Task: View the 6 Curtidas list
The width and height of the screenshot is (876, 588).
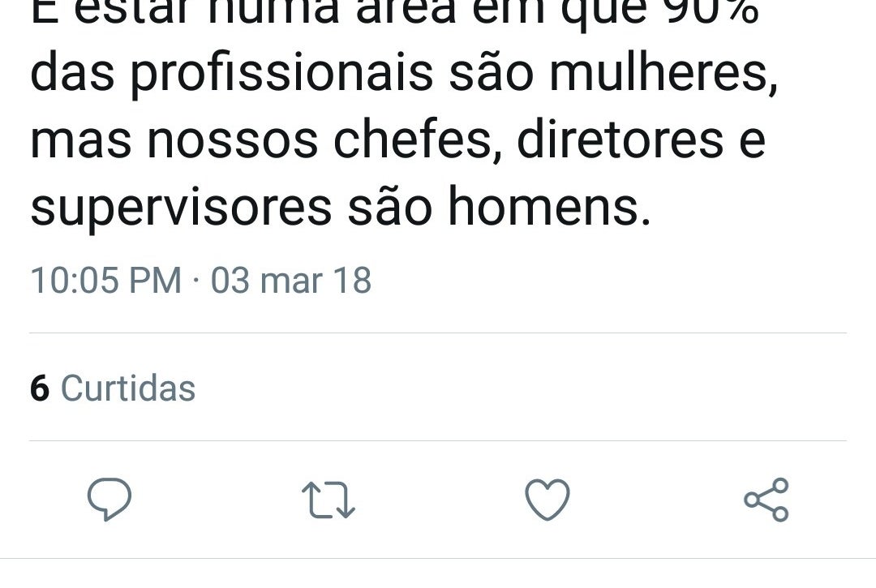Action: click(x=113, y=388)
